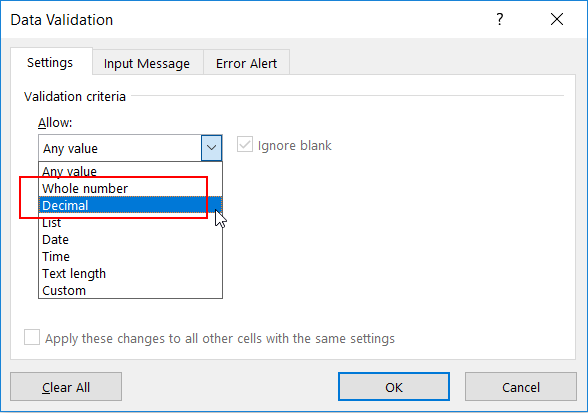Click the help question mark icon
This screenshot has height=413, width=588.
500,19
